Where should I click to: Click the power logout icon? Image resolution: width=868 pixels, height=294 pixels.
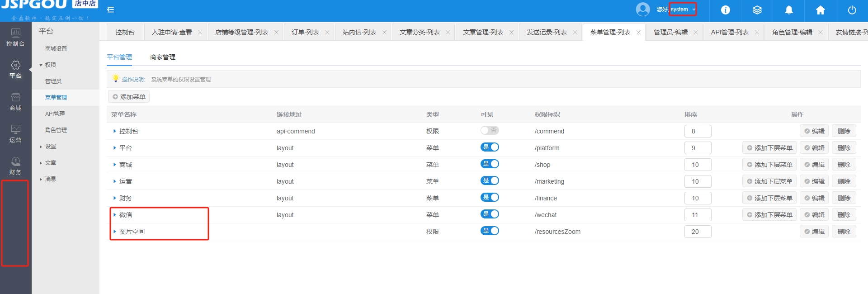pyautogui.click(x=852, y=10)
